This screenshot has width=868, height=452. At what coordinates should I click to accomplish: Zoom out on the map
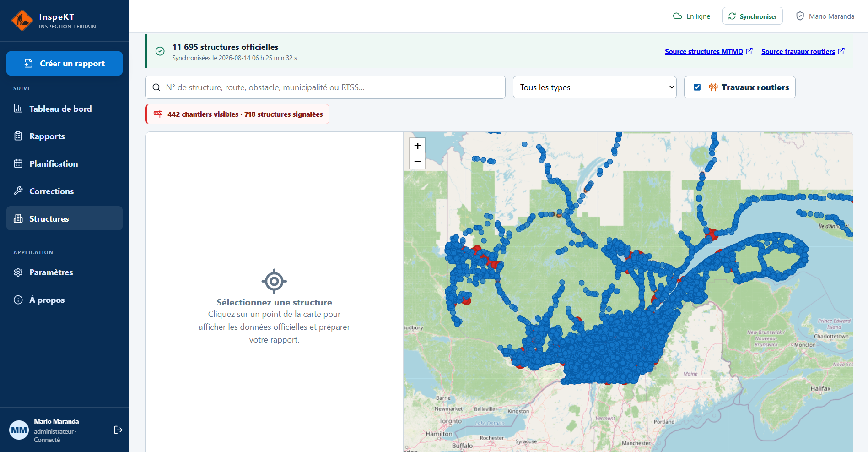point(417,161)
